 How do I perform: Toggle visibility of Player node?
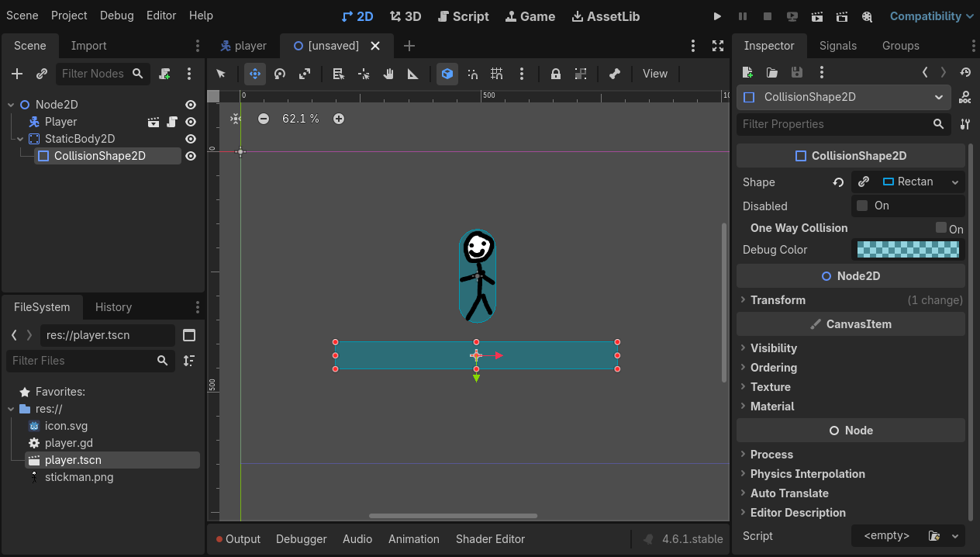(x=191, y=122)
